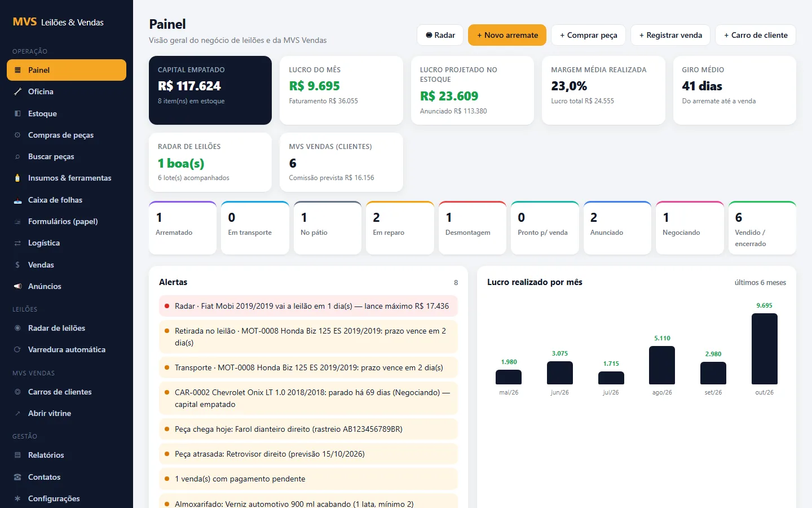This screenshot has width=812, height=508.
Task: Click the Compras de peças icon
Action: pos(17,135)
